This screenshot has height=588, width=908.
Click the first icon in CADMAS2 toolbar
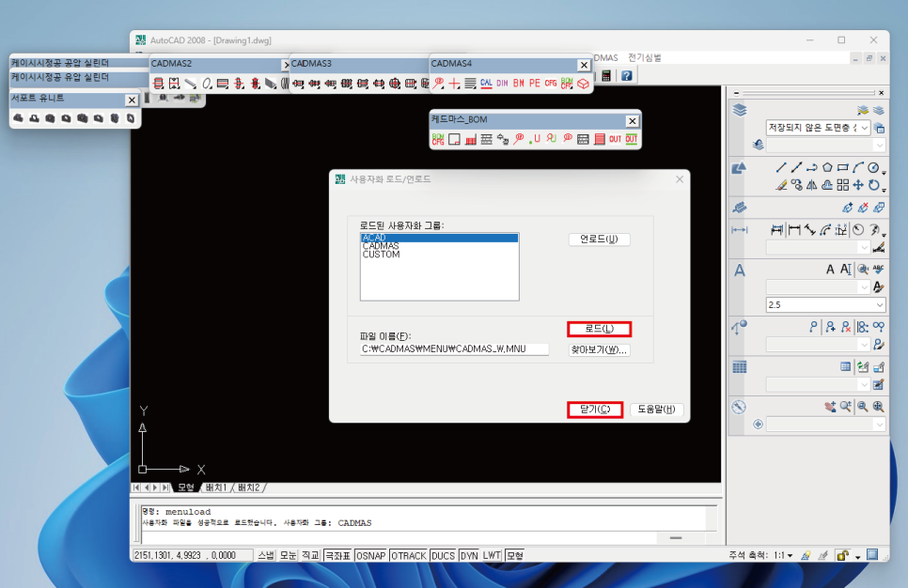pyautogui.click(x=158, y=84)
